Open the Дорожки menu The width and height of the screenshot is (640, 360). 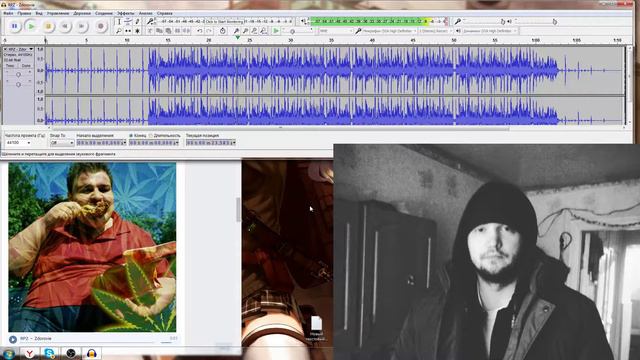(82, 13)
